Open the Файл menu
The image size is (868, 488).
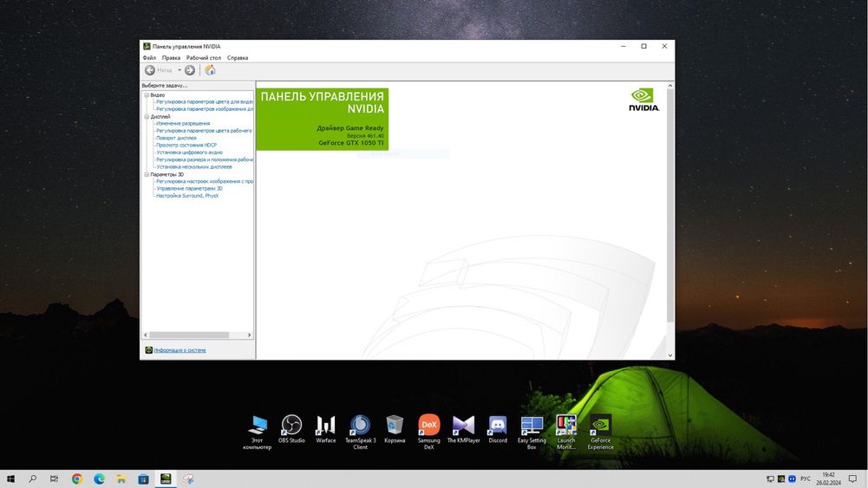(x=149, y=57)
